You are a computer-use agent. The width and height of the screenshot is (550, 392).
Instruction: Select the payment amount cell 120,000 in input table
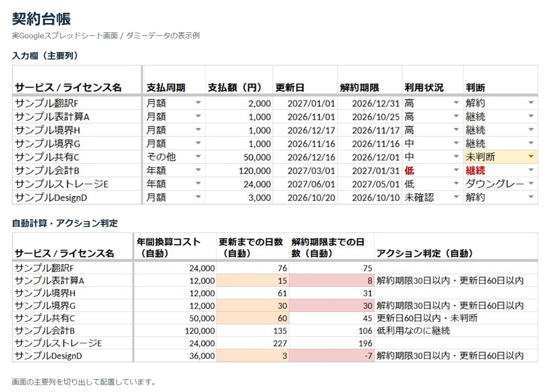[239, 170]
